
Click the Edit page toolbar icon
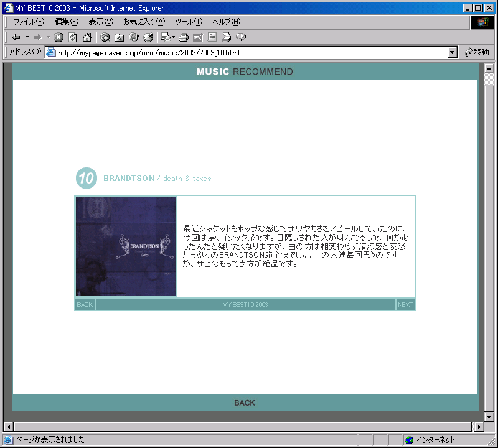tap(197, 37)
